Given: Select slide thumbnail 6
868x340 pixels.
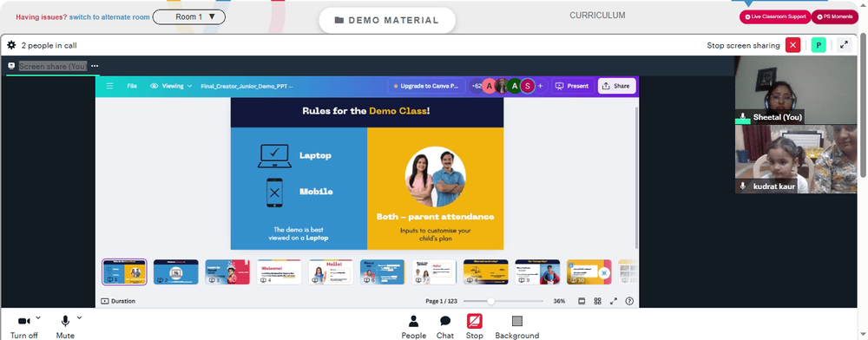Looking at the screenshot, I should (383, 272).
